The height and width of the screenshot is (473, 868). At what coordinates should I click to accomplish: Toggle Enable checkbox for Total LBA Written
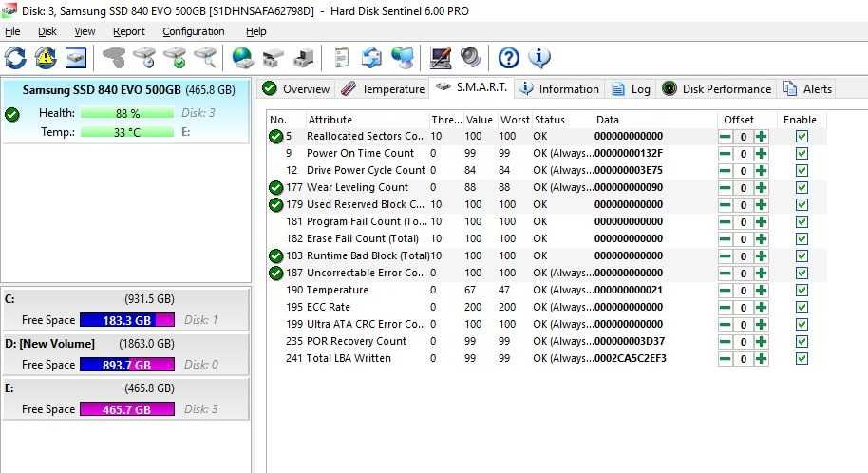point(802,359)
